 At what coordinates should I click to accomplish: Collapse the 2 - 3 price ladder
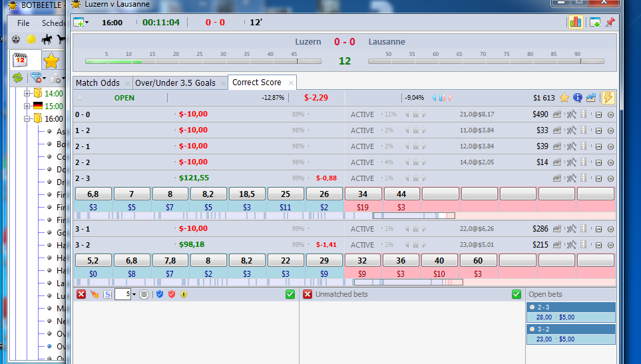[x=598, y=178]
